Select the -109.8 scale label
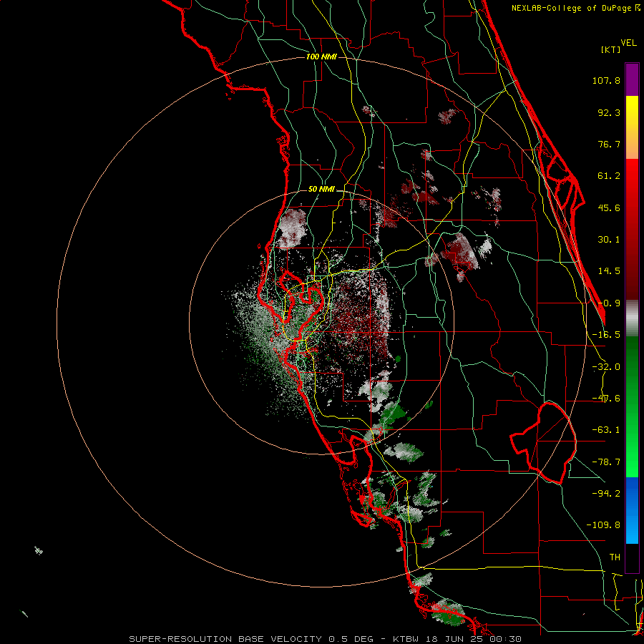644x644 pixels. tap(603, 525)
